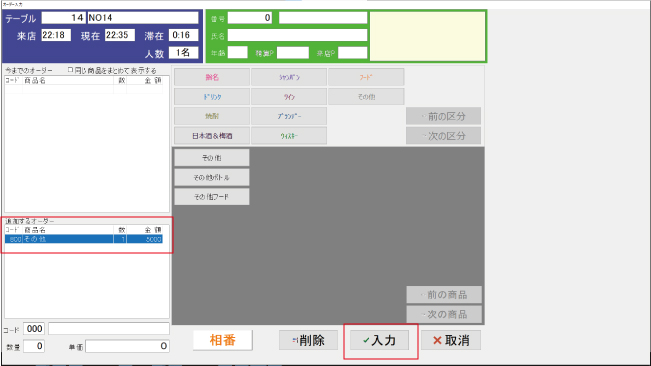Click the 削除 delete button
This screenshot has width=651, height=366.
tap(308, 340)
